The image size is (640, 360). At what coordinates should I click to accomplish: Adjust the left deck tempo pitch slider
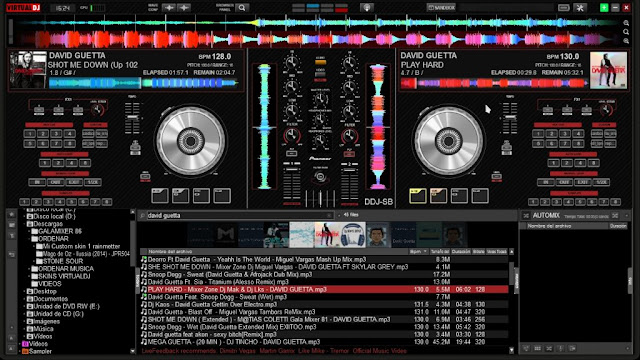point(132,118)
